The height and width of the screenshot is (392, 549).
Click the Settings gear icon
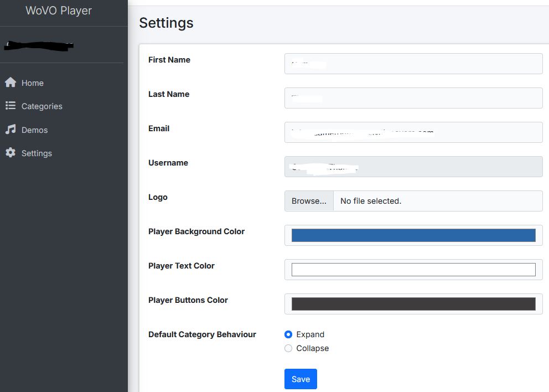tap(10, 153)
